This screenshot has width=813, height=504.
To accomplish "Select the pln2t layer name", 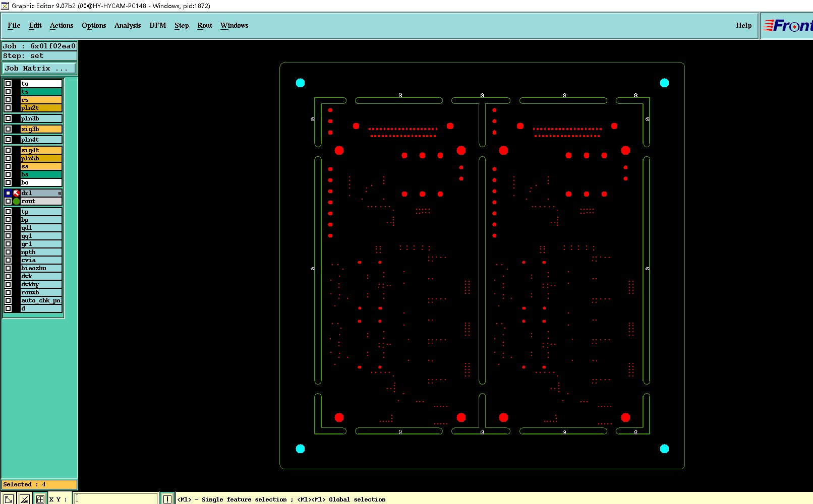I will 41,108.
